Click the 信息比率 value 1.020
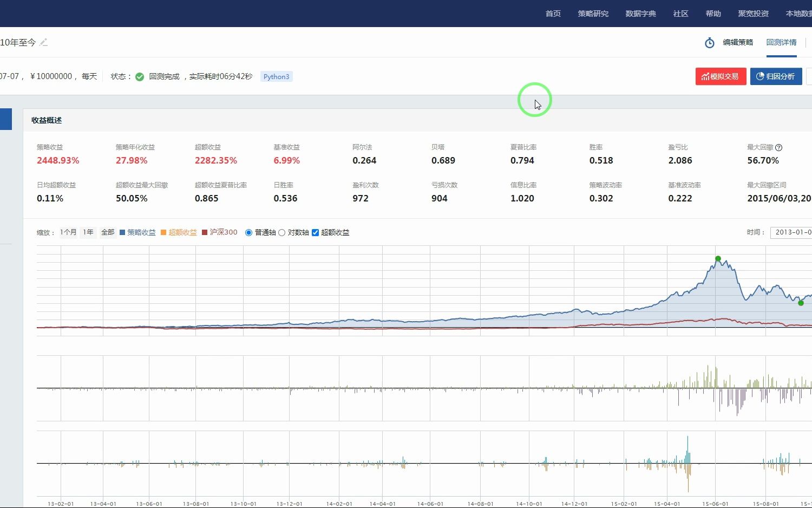Viewport: 812px width, 508px height. 522,198
